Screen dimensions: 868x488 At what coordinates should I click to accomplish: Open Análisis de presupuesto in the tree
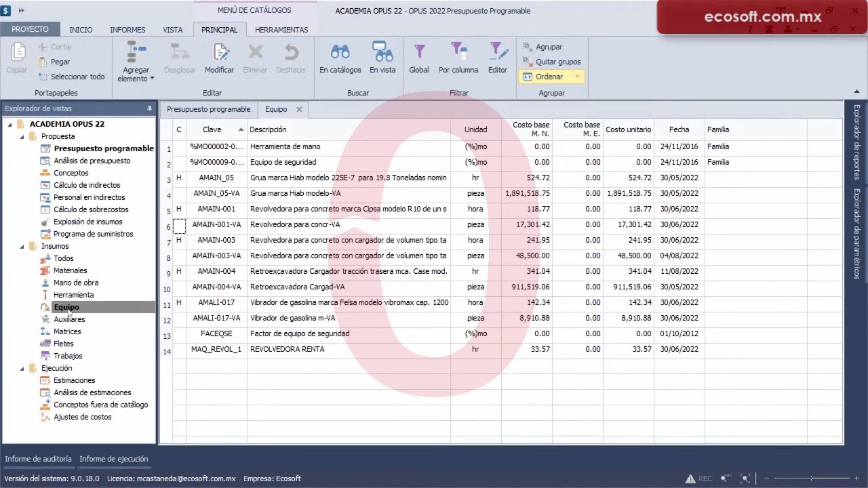click(x=92, y=161)
